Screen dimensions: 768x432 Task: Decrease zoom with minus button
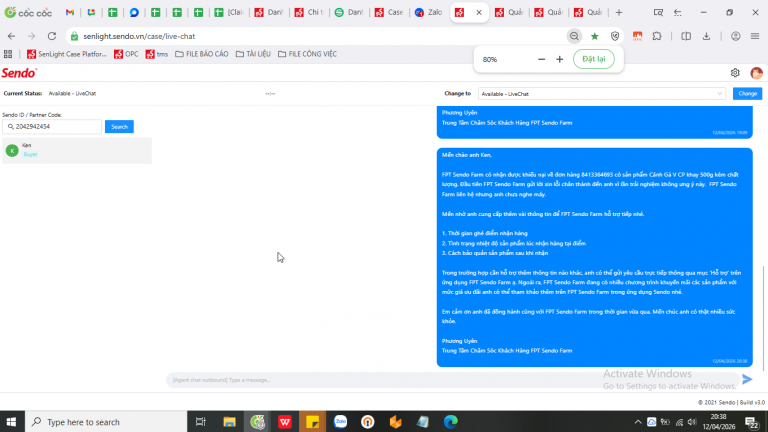[x=541, y=59]
